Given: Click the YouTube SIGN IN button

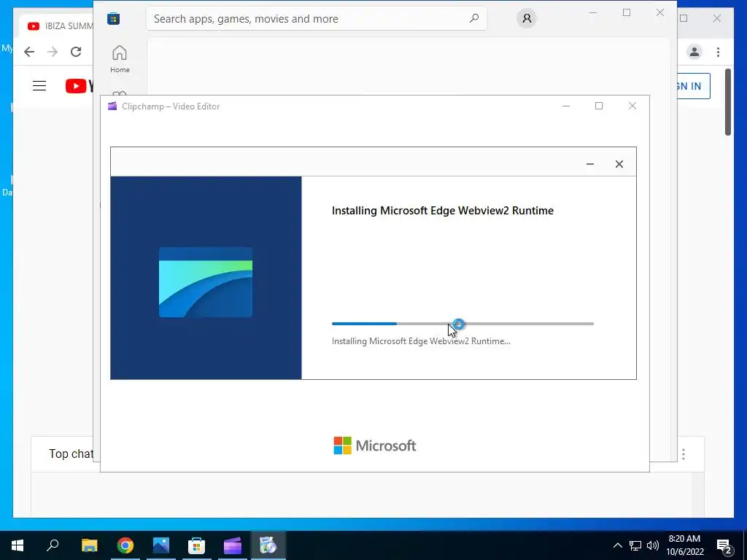Looking at the screenshot, I should click(693, 86).
